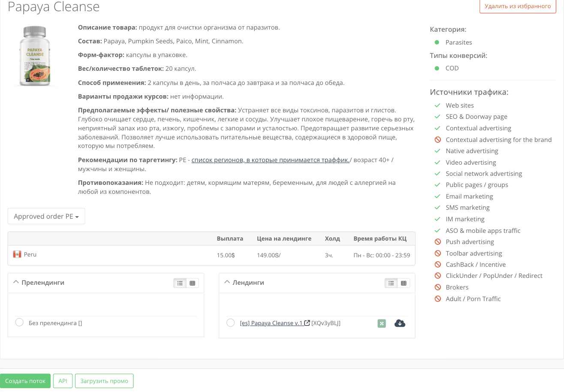The width and height of the screenshot is (564, 392).
Task: Click Contextual advertising for the brand text
Action: coord(499,139)
